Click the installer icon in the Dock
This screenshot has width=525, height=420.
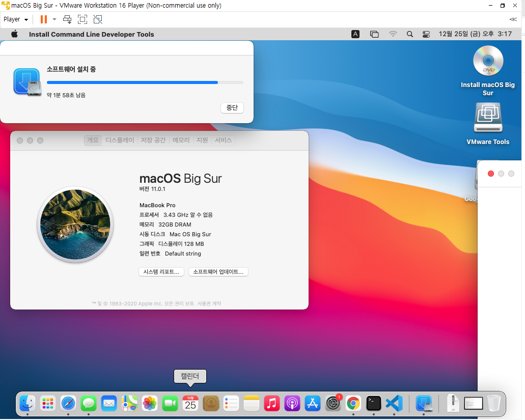[x=424, y=403]
